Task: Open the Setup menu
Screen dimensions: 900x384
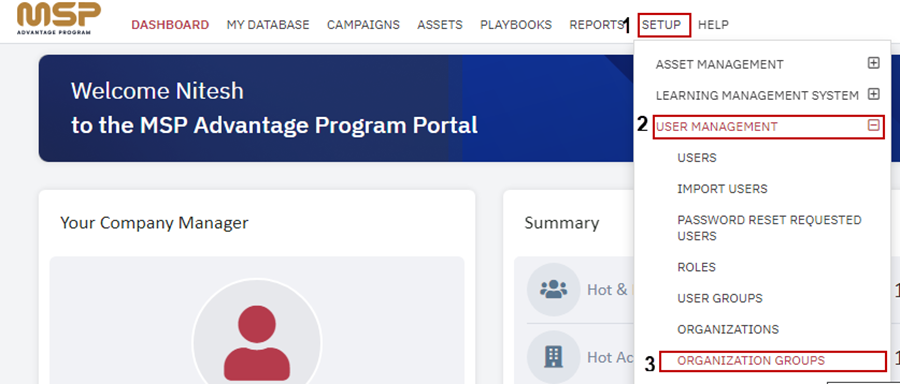Action: click(661, 25)
